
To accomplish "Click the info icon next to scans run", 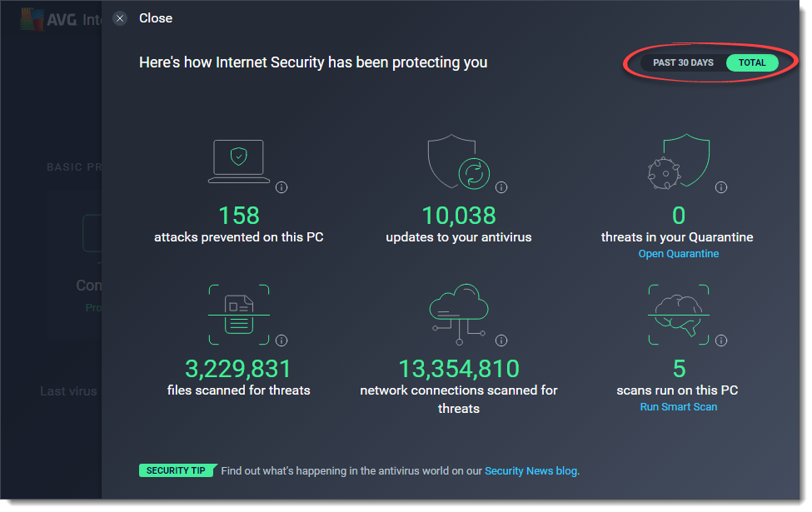I will (x=721, y=340).
